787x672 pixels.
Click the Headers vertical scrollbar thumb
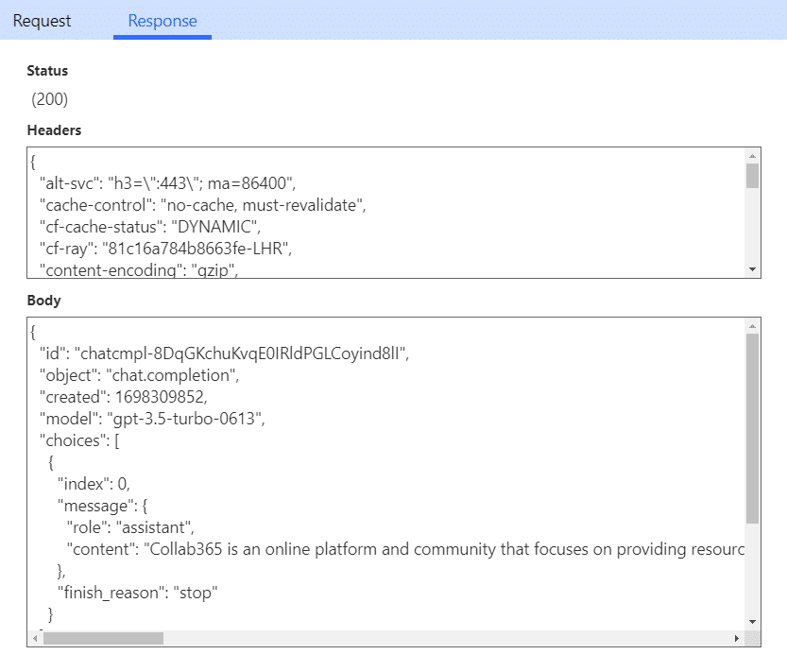click(752, 176)
